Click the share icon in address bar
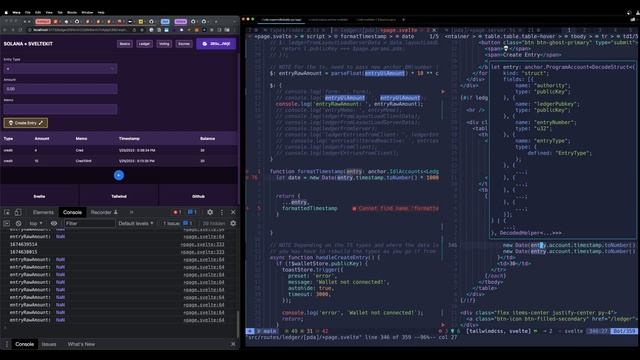 coord(134,30)
